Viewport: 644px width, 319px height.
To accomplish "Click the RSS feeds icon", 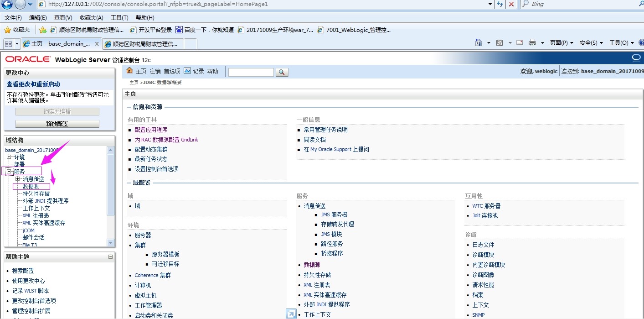I will pyautogui.click(x=500, y=42).
